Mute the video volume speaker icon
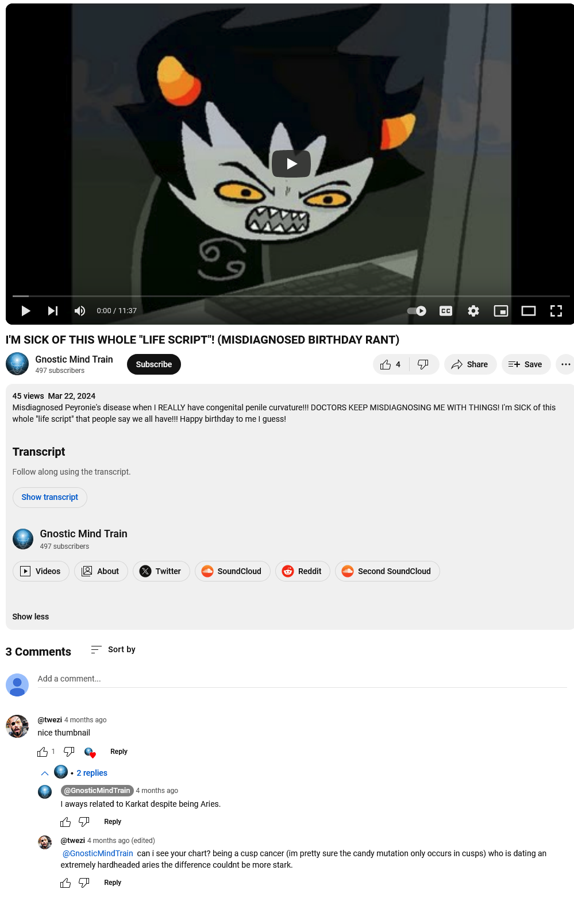Image resolution: width=574 pixels, height=924 pixels. [x=80, y=311]
